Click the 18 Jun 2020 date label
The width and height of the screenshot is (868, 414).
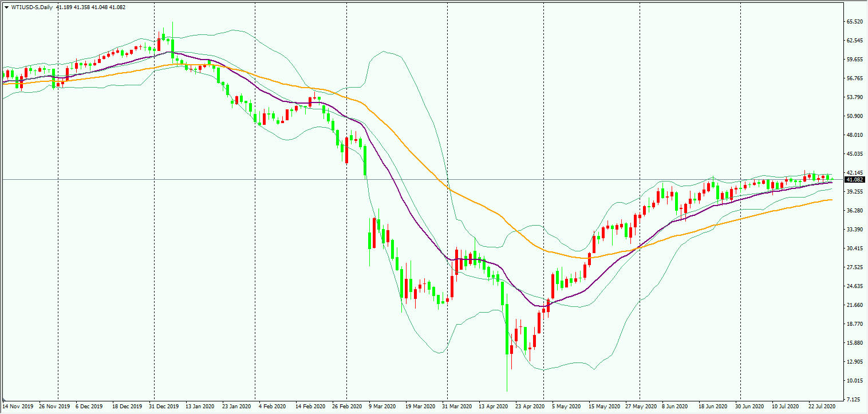tap(712, 407)
